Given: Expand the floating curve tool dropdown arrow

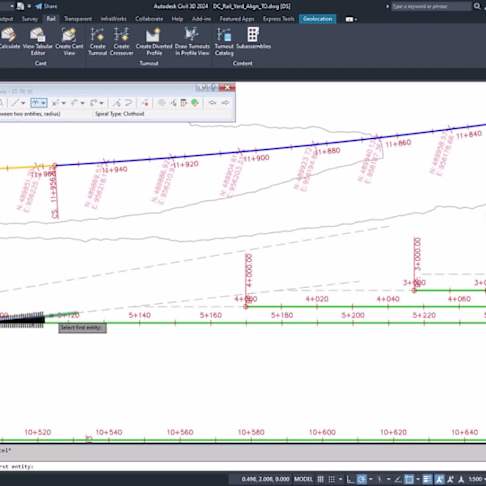Looking at the screenshot, I should click(x=64, y=103).
